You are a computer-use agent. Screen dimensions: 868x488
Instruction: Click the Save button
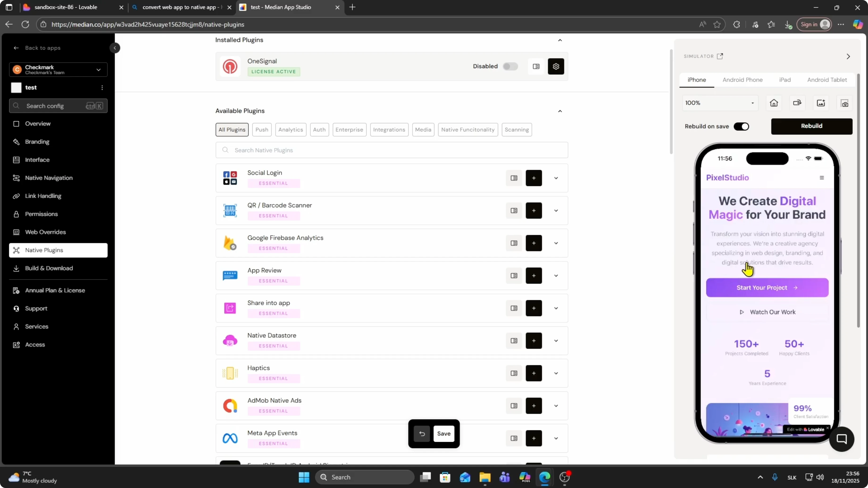pyautogui.click(x=443, y=434)
